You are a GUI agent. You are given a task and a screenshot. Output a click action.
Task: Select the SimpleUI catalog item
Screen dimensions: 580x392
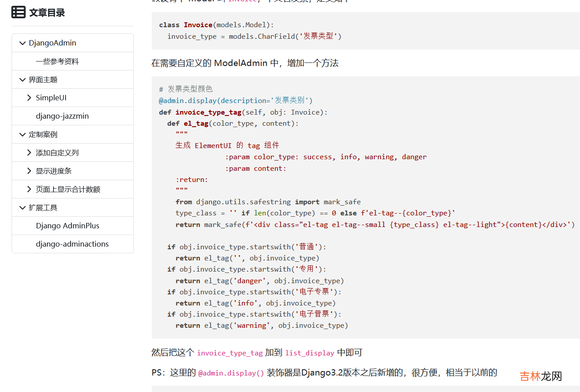tap(51, 98)
